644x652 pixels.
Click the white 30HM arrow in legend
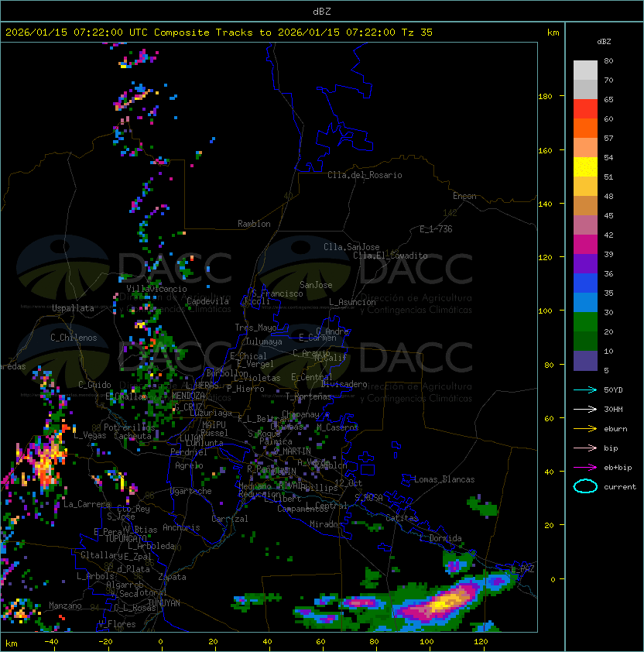pyautogui.click(x=585, y=409)
